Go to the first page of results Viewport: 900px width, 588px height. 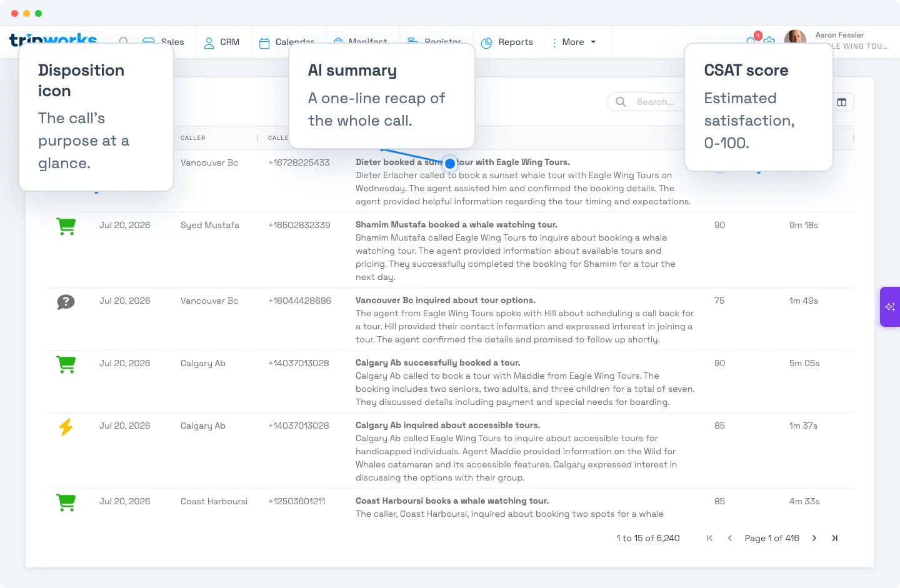tap(709, 538)
